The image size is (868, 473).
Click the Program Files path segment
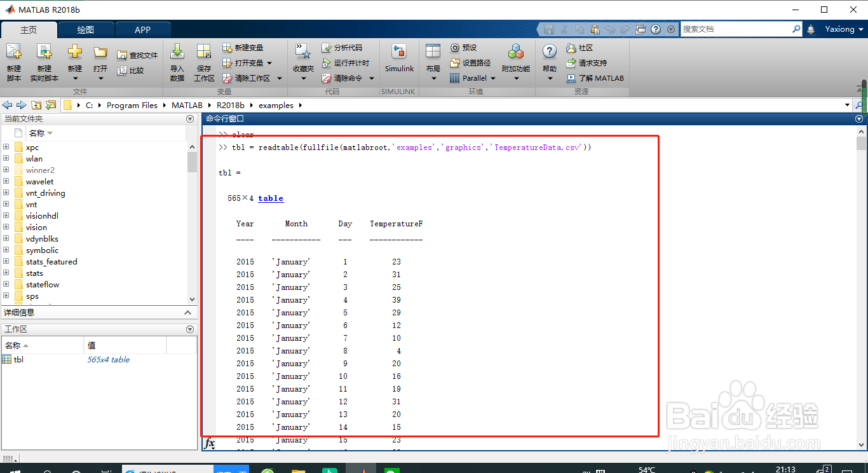pyautogui.click(x=132, y=106)
